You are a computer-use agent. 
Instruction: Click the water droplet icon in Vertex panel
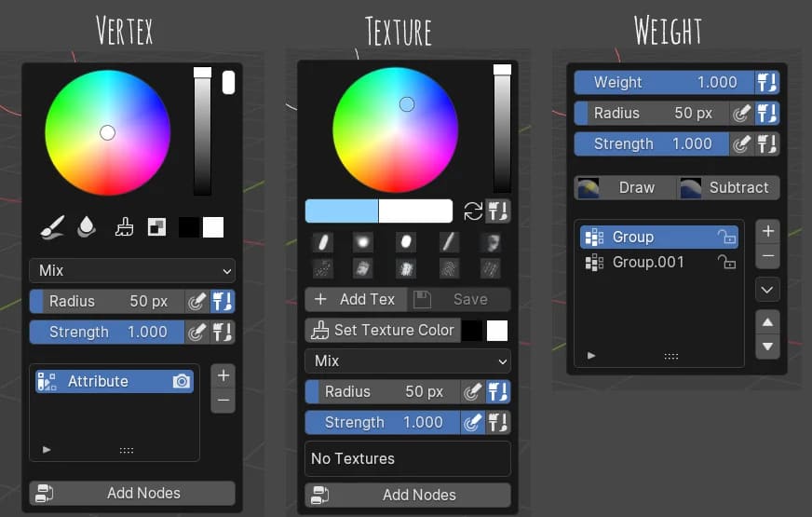pyautogui.click(x=87, y=227)
